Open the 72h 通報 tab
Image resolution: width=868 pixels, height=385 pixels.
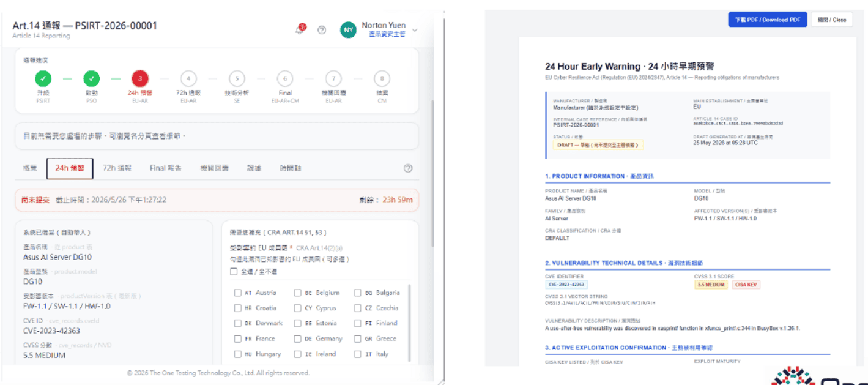click(x=117, y=168)
